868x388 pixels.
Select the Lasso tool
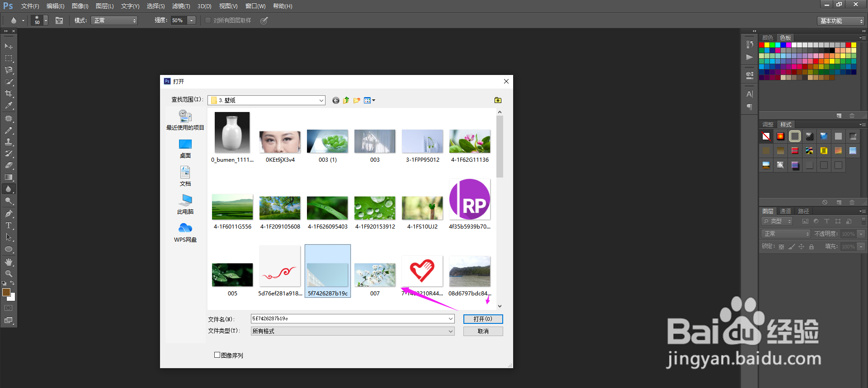click(x=9, y=70)
